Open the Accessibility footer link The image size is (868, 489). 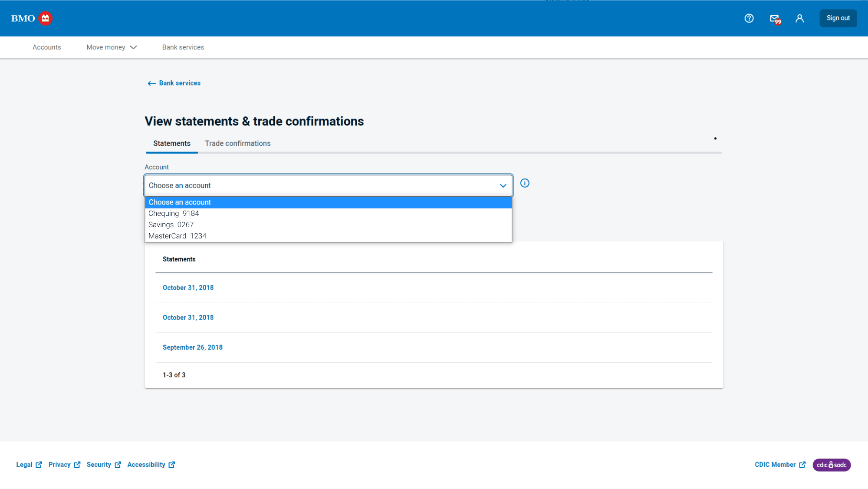[x=146, y=465]
